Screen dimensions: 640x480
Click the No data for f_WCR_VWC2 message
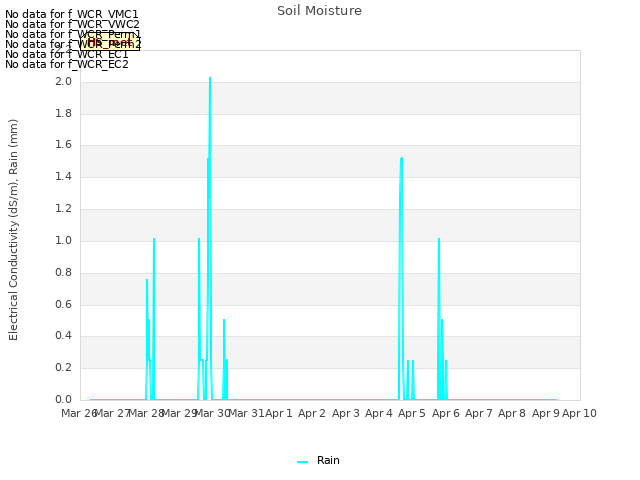tap(72, 24)
